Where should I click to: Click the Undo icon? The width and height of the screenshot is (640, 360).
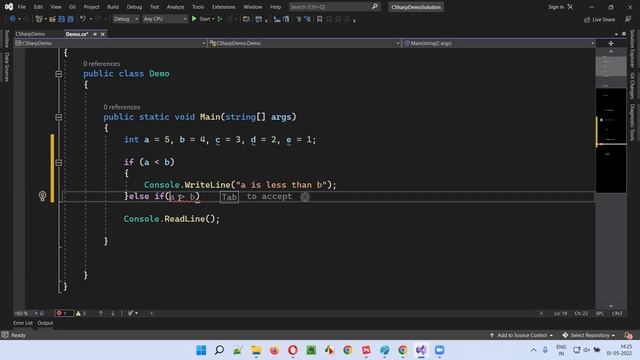(83, 19)
